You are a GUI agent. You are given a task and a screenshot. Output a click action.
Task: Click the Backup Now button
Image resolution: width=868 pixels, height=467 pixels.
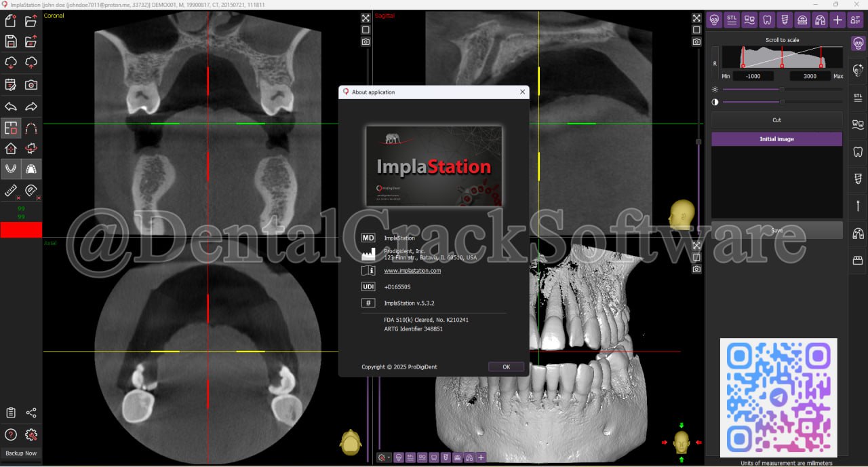pyautogui.click(x=21, y=453)
